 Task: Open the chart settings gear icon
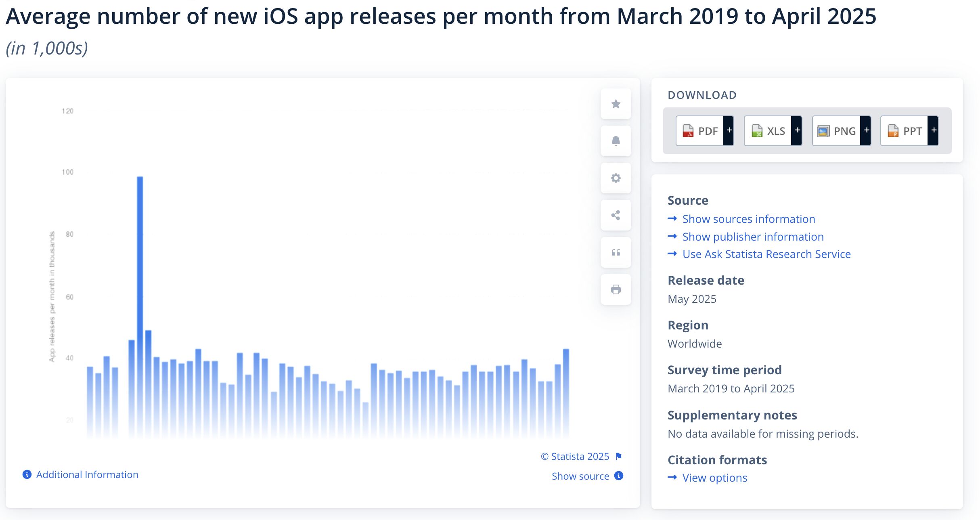[615, 178]
